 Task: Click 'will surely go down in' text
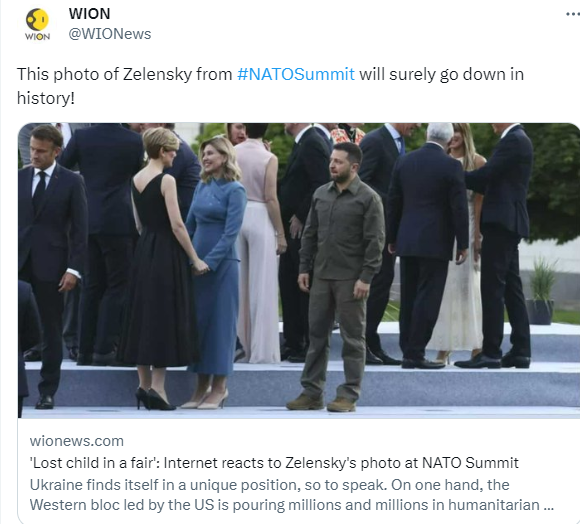tap(442, 74)
